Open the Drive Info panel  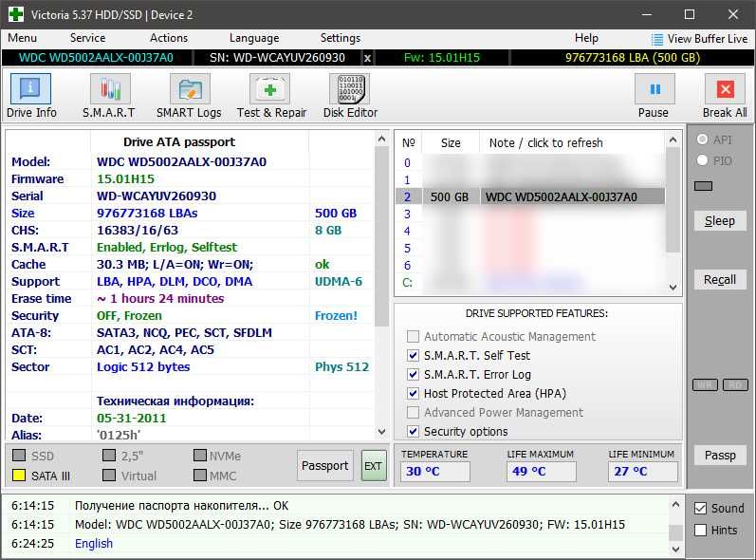pos(31,89)
